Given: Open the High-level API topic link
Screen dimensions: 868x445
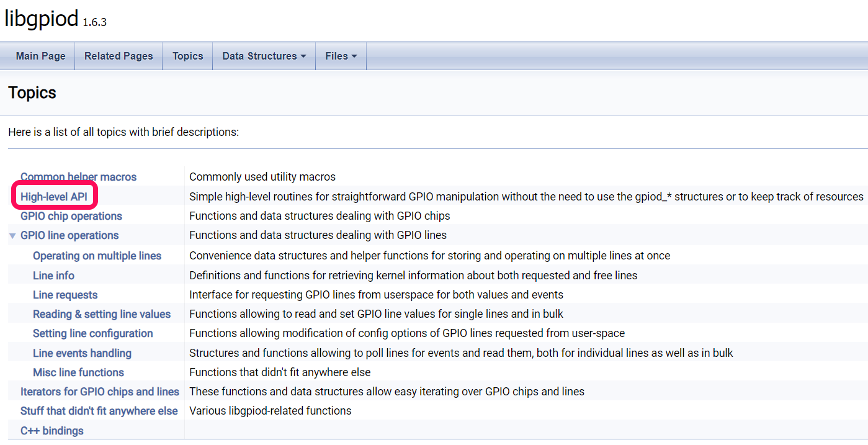Looking at the screenshot, I should (54, 197).
